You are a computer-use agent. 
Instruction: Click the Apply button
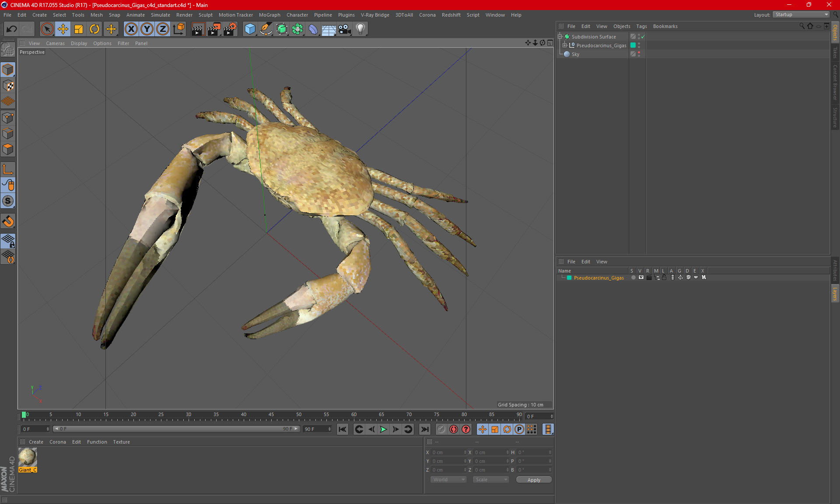534,480
